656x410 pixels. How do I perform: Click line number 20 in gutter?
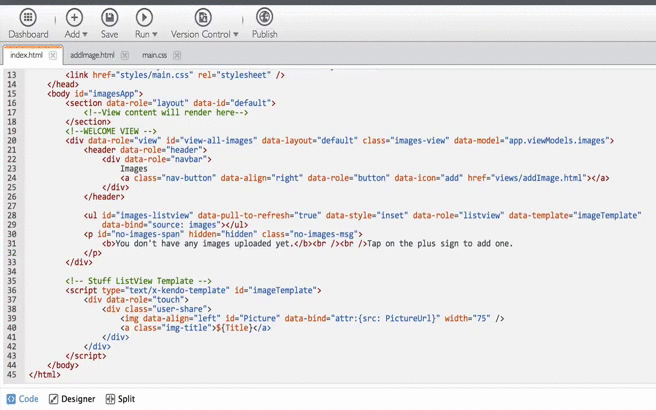pyautogui.click(x=12, y=141)
